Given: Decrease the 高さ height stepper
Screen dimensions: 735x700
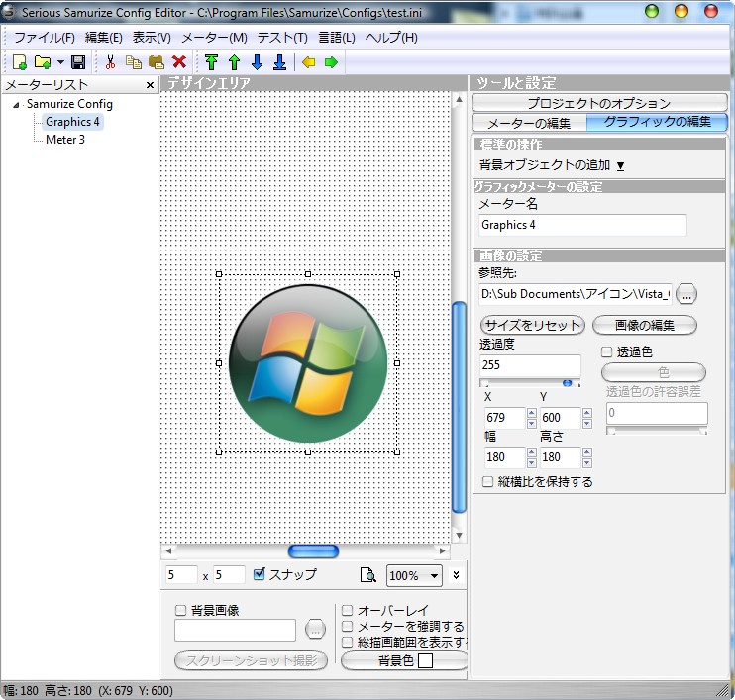Looking at the screenshot, I should coord(586,463).
